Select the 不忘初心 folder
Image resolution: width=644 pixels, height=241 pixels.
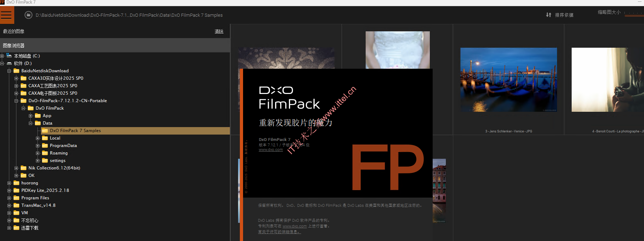(x=30, y=220)
